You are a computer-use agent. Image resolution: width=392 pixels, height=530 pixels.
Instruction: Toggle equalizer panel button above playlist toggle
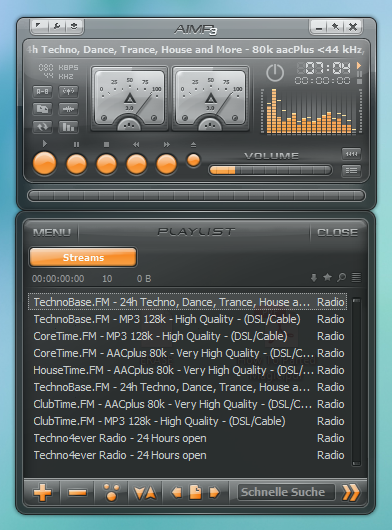coord(351,154)
